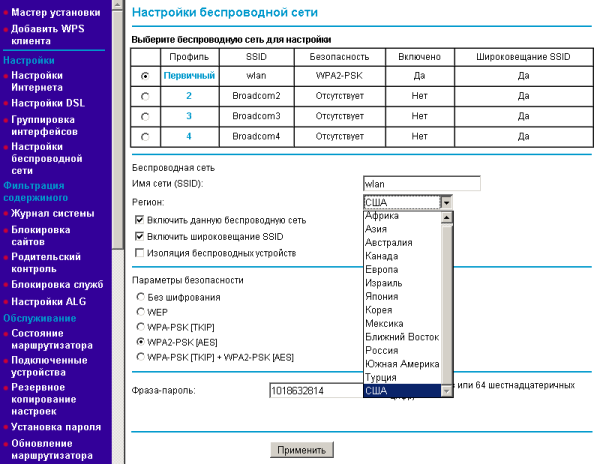This screenshot has width=597, height=464.
Task: Click the Broadcom4 SSID cell
Action: [256, 136]
